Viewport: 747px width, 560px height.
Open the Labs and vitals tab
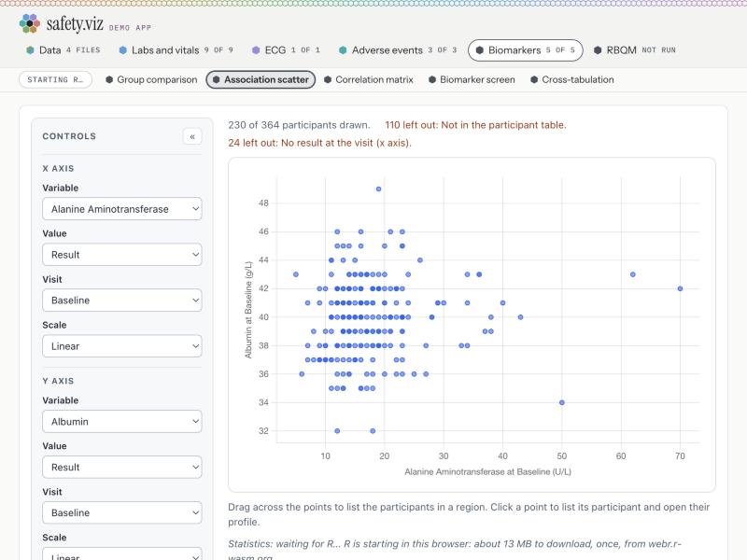click(x=176, y=50)
